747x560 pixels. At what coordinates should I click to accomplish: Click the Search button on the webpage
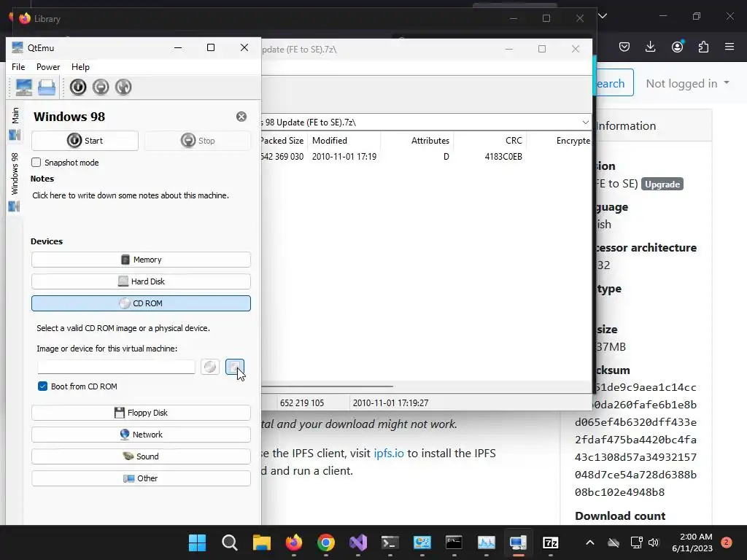tap(613, 83)
